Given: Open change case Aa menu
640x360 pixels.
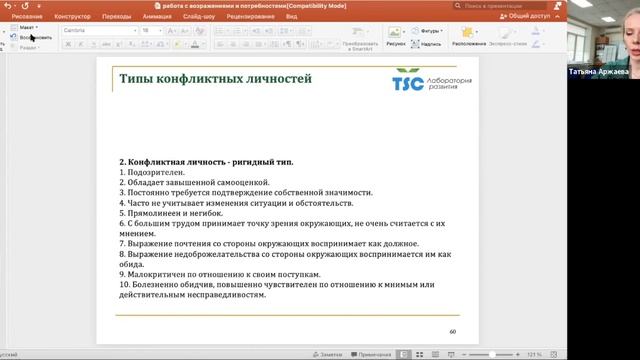Looking at the screenshot, I should [162, 44].
